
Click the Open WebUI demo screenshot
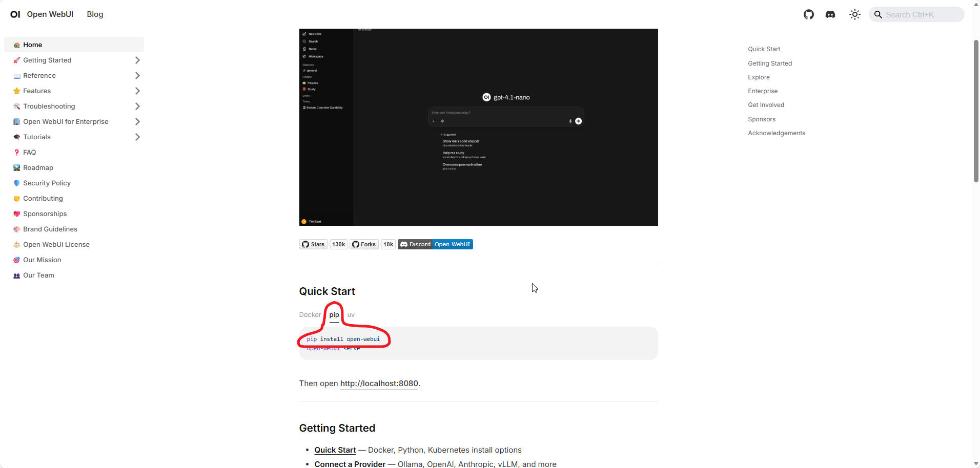pyautogui.click(x=479, y=127)
